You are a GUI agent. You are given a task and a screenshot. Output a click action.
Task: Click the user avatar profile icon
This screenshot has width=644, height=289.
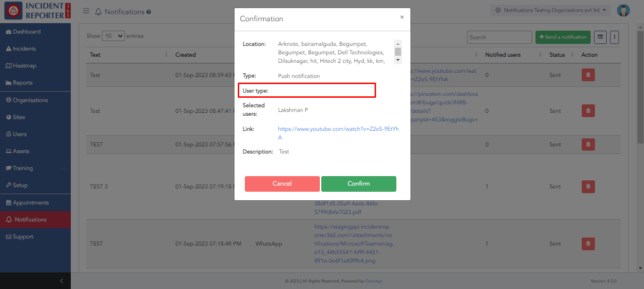click(x=623, y=10)
